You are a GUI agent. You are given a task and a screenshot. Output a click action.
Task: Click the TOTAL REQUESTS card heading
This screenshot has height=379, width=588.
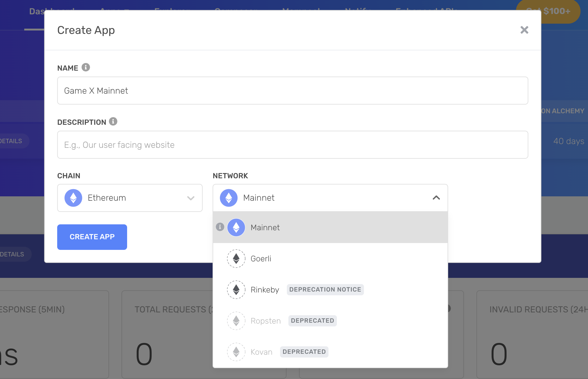click(x=173, y=309)
